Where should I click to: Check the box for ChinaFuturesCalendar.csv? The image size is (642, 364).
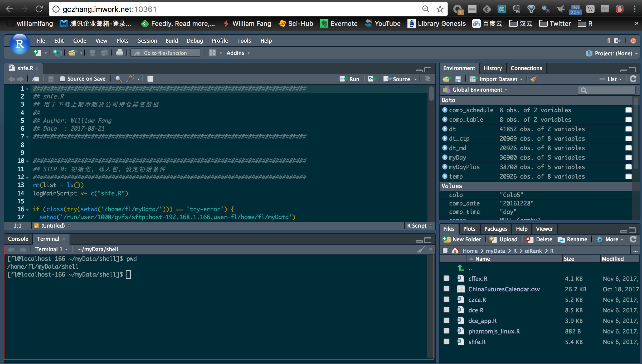[x=446, y=289]
